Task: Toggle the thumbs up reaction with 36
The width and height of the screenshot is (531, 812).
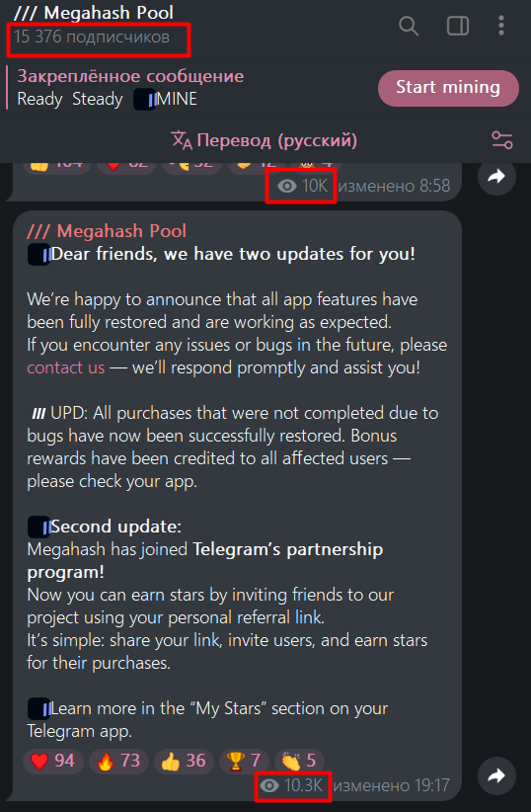Action: 184,761
